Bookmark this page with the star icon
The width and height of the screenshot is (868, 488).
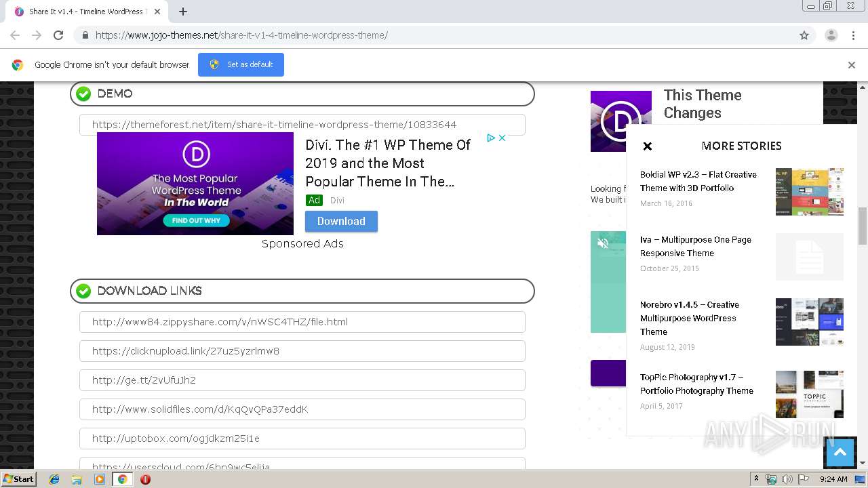click(x=804, y=35)
